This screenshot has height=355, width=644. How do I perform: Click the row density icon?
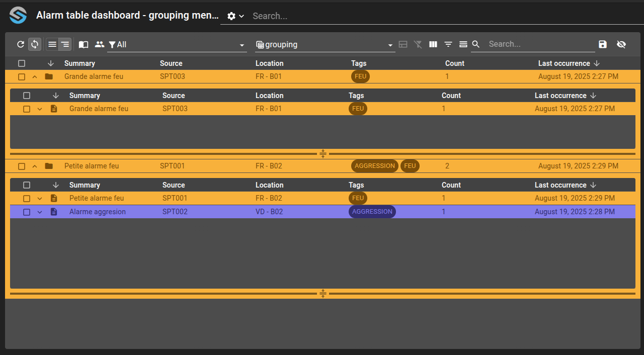[463, 44]
